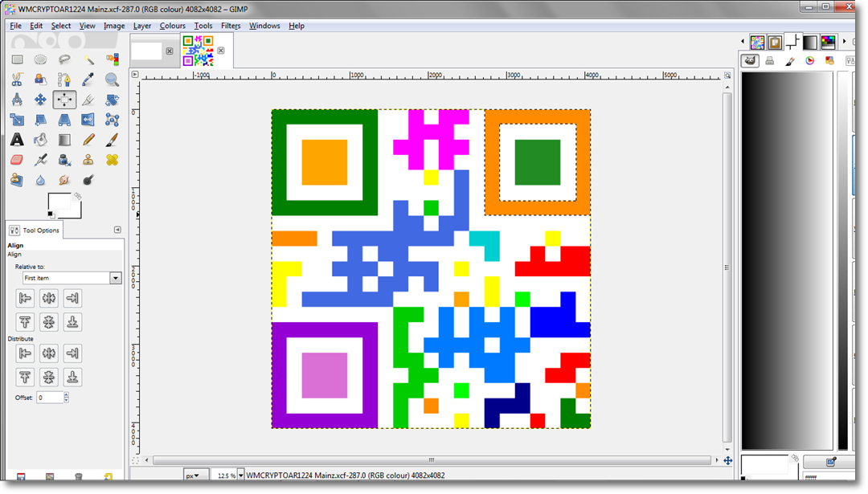Image resolution: width=868 pixels, height=494 pixels.
Task: Select the Colour Picker eyedropper tool
Action: click(x=88, y=80)
